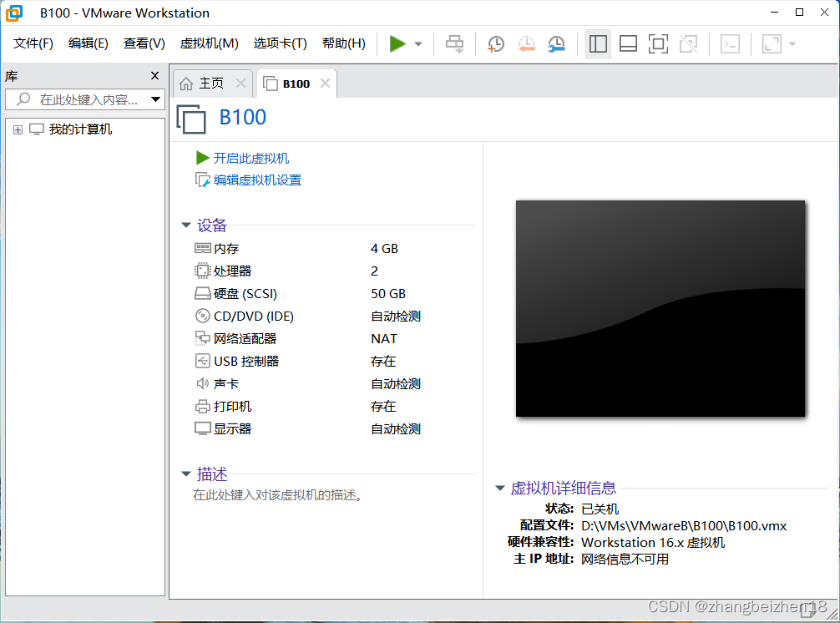Image resolution: width=840 pixels, height=623 pixels.
Task: Open the power options dropdown arrow
Action: click(418, 44)
